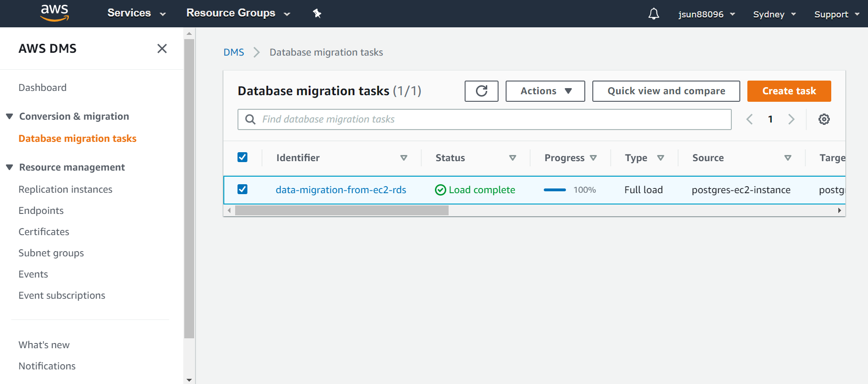Screen dimensions: 868x384
Task: Open table preferences gear icon
Action: (824, 119)
